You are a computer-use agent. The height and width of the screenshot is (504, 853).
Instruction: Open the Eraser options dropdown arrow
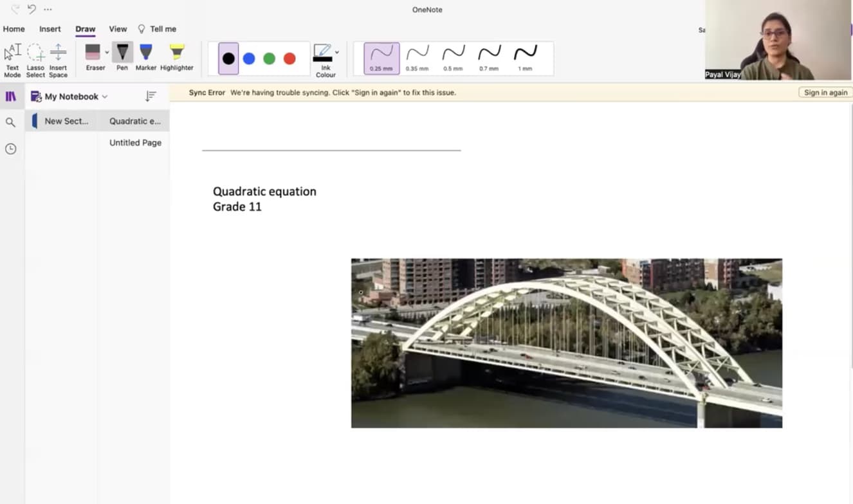[x=107, y=53]
